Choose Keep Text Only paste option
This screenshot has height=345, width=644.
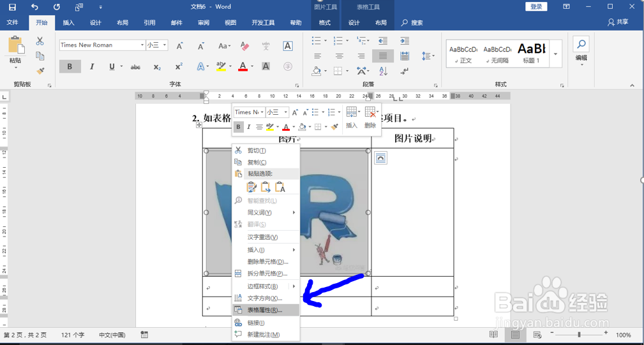click(x=280, y=187)
